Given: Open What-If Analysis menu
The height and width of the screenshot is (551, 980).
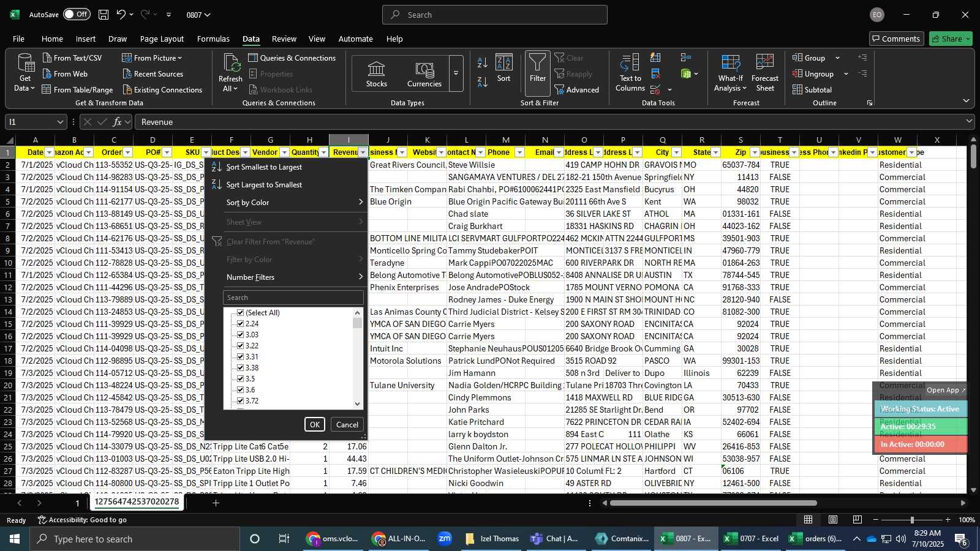Looking at the screenshot, I should [x=731, y=73].
